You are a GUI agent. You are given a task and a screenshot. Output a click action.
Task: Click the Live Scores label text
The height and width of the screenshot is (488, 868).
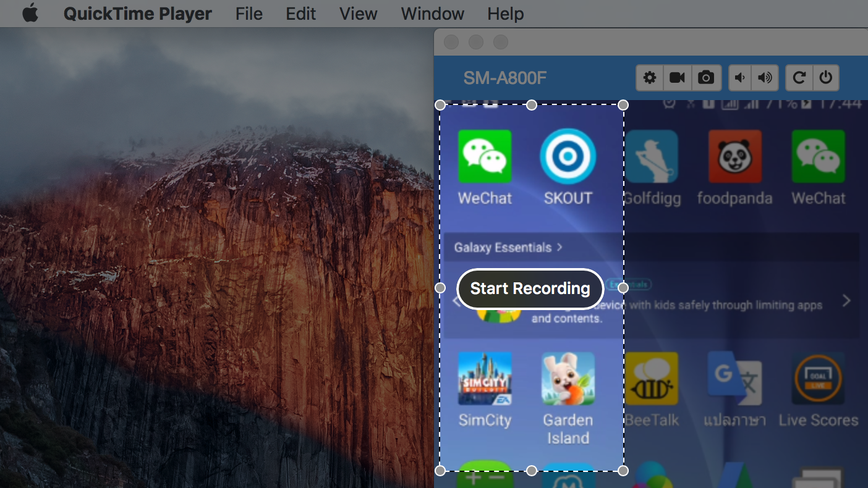[819, 421]
